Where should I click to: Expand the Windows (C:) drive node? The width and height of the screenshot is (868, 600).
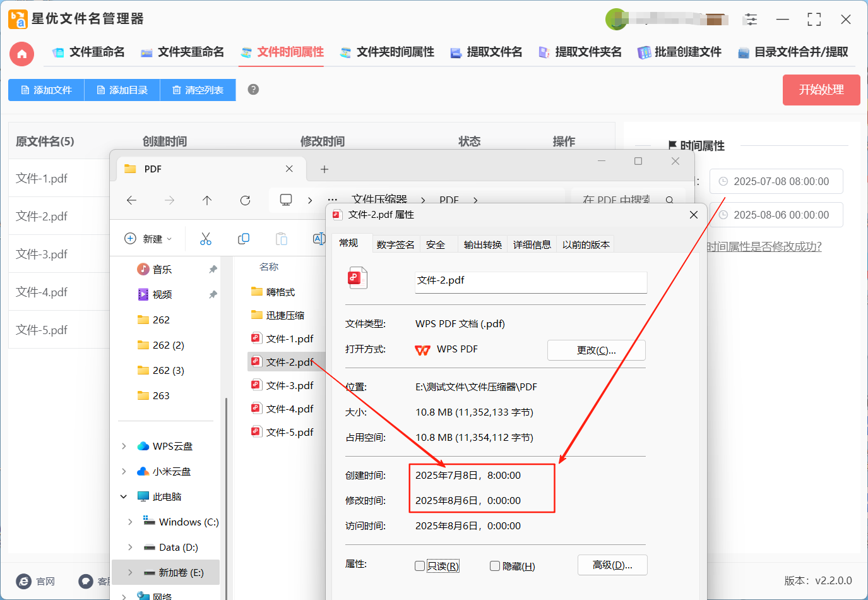coord(130,522)
